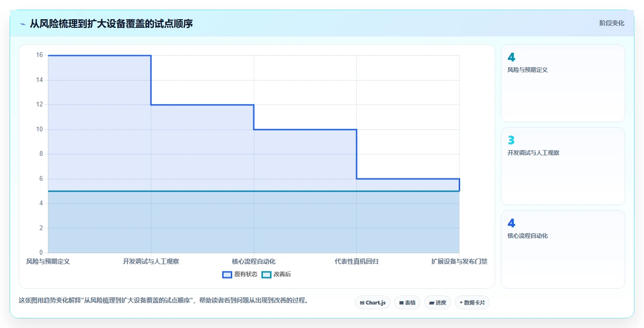This screenshot has height=328, width=644.
Task: Click the y-axis value 0
Action: pos(41,253)
